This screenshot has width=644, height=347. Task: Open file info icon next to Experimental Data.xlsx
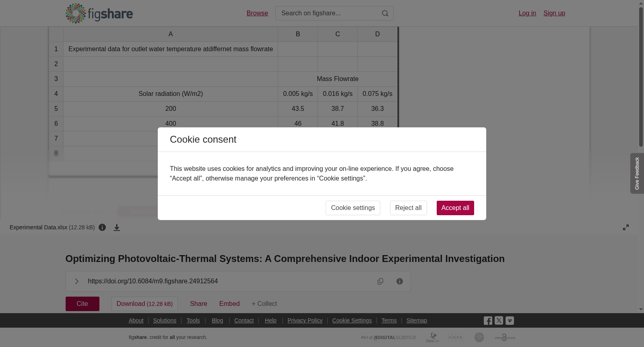(x=102, y=227)
